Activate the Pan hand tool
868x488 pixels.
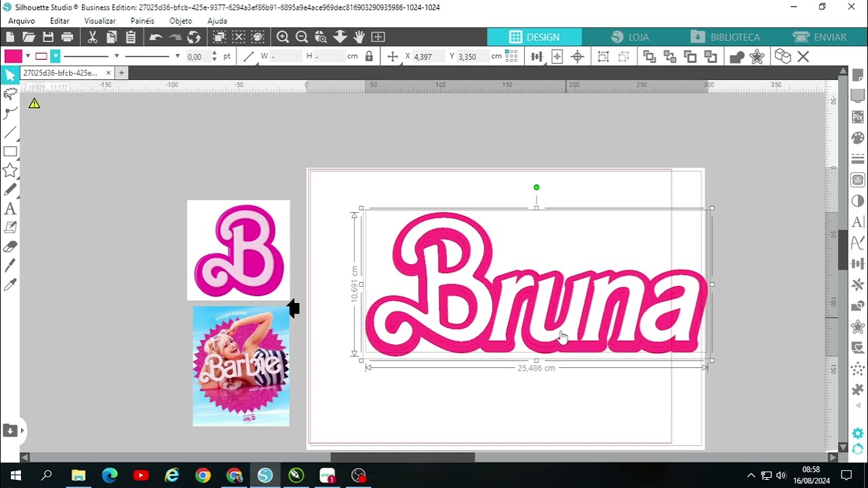tap(359, 37)
